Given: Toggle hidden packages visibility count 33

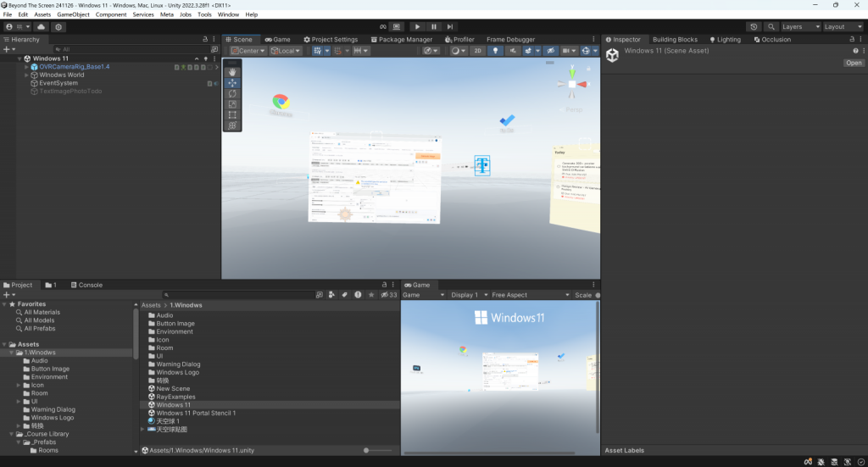Looking at the screenshot, I should [389, 295].
